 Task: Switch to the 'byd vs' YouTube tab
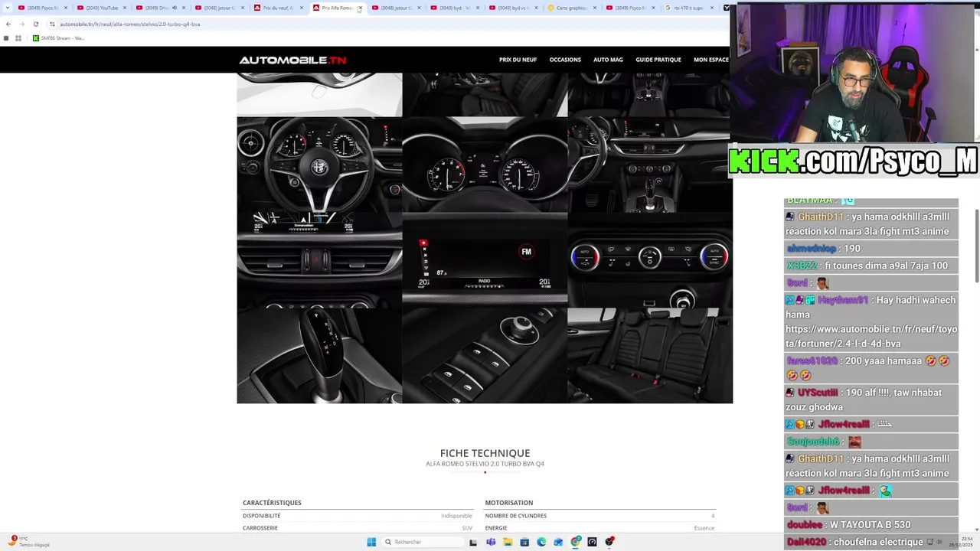pyautogui.click(x=512, y=8)
